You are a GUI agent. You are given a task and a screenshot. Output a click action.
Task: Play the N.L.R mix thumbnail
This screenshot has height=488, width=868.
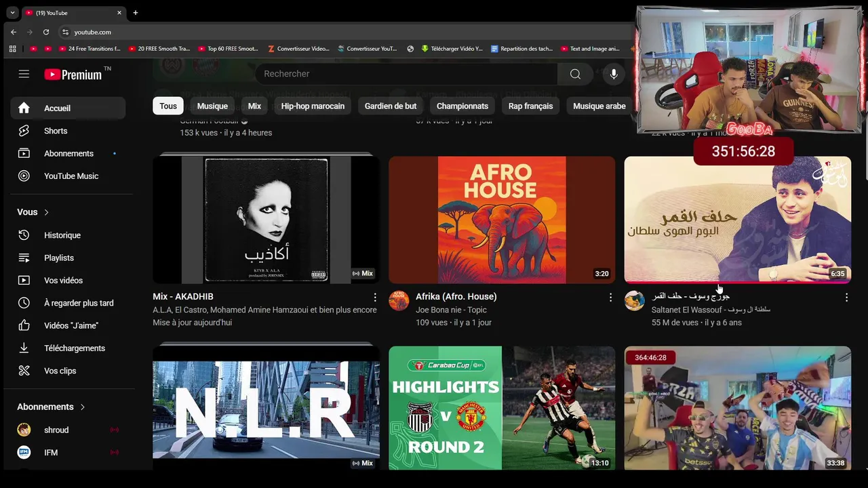266,408
